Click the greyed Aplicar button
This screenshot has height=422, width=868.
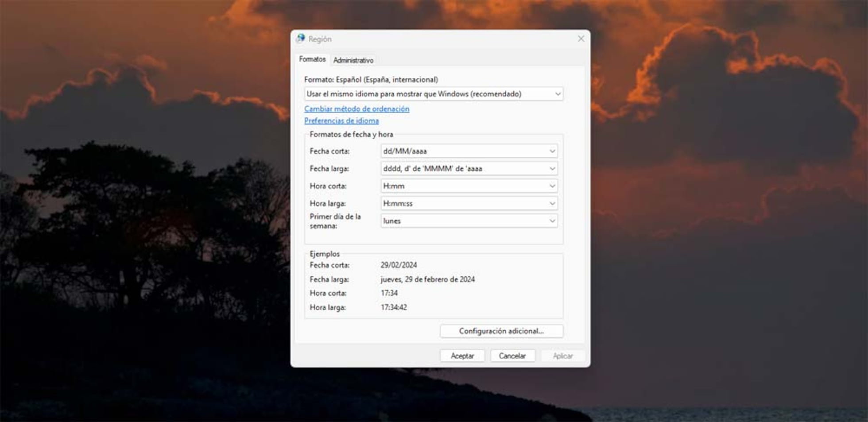pos(563,356)
